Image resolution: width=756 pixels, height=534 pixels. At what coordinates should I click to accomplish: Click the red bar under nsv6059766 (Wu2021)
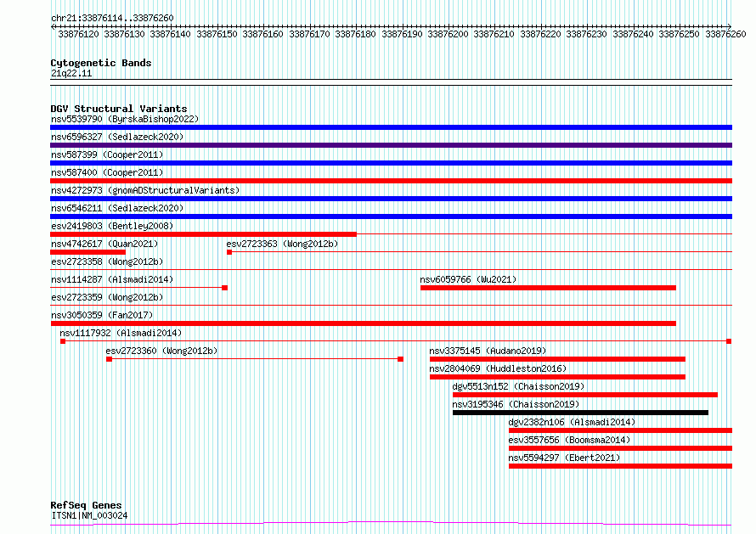pyautogui.click(x=548, y=288)
